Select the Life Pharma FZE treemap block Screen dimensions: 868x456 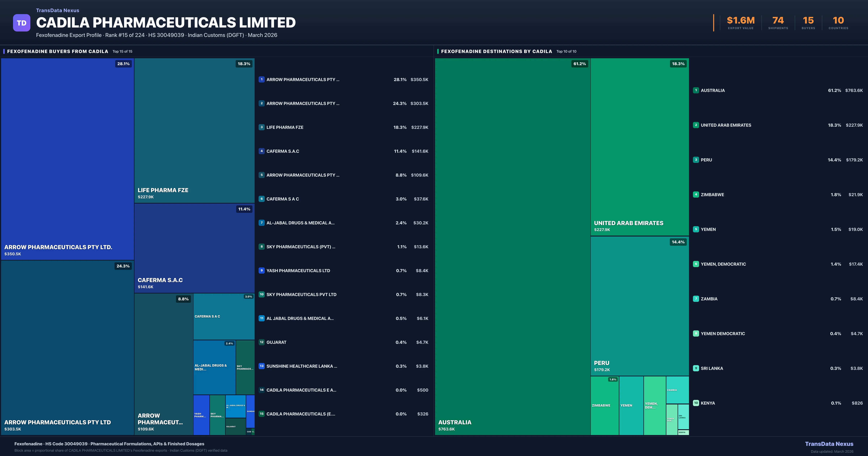[194, 130]
